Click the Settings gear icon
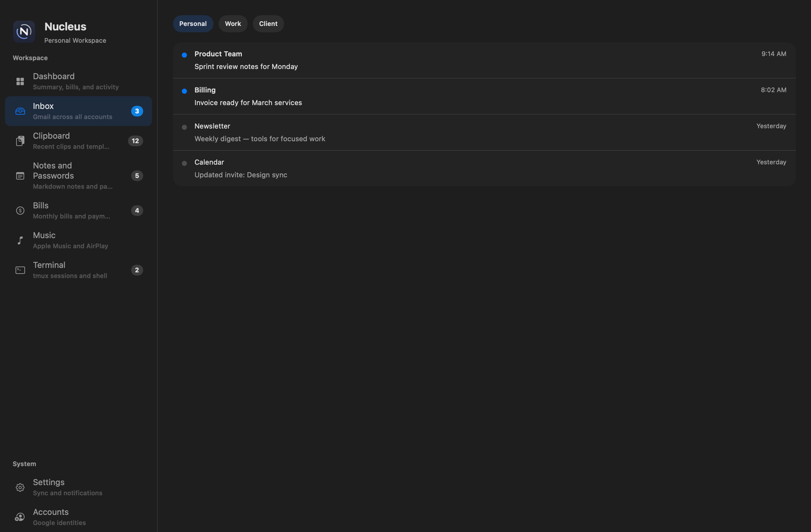Image resolution: width=811 pixels, height=532 pixels. pyautogui.click(x=20, y=487)
